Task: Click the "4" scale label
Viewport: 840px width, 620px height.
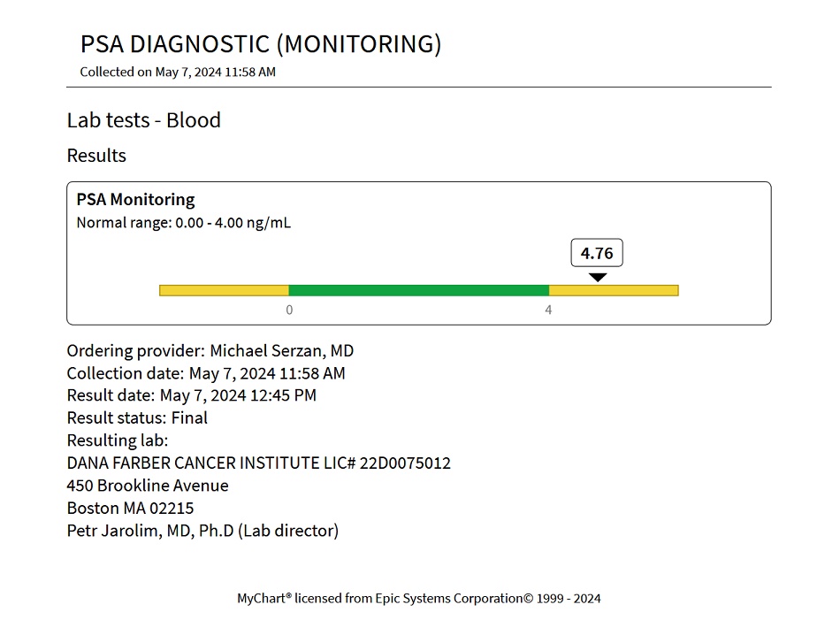Action: (548, 310)
